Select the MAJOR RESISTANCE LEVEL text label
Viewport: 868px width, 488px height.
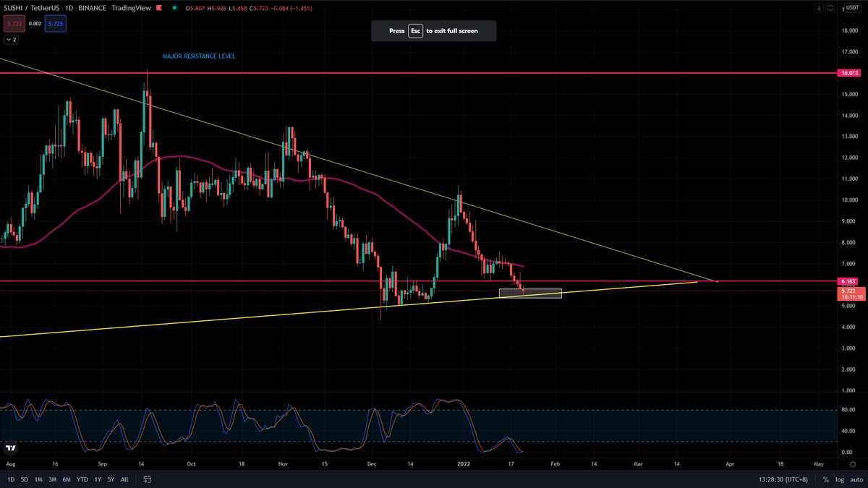(199, 56)
